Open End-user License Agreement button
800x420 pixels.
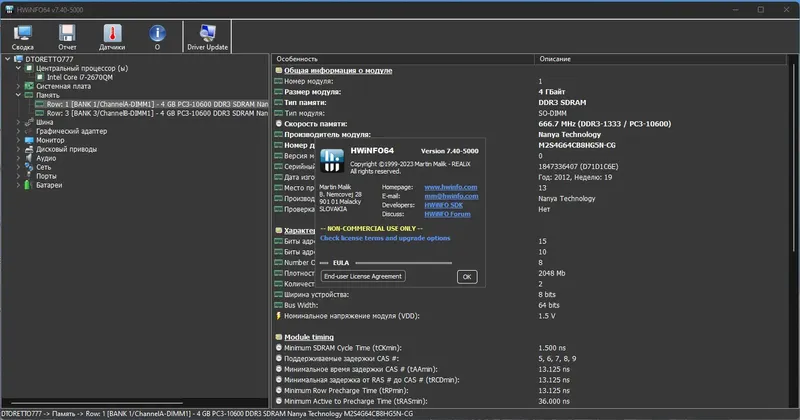coord(363,276)
